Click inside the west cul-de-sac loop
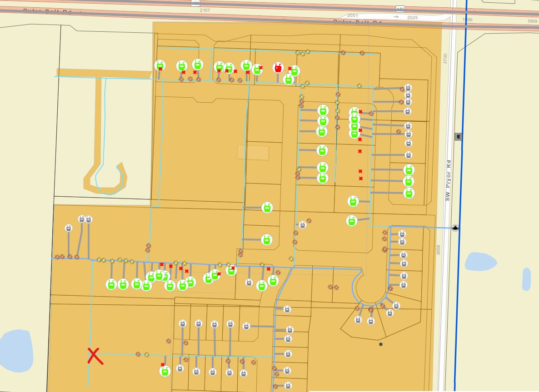 point(108,176)
